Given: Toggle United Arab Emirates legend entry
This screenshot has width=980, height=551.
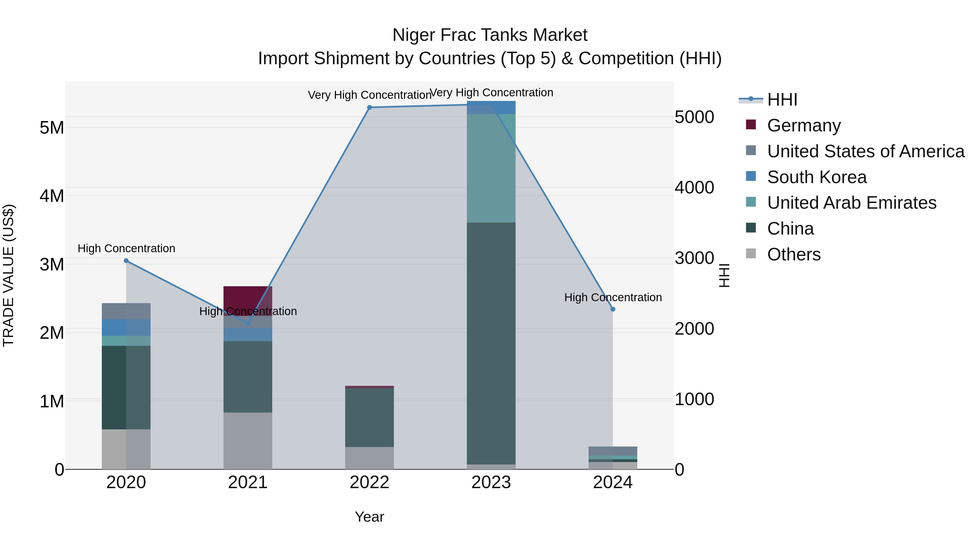Looking at the screenshot, I should 841,203.
